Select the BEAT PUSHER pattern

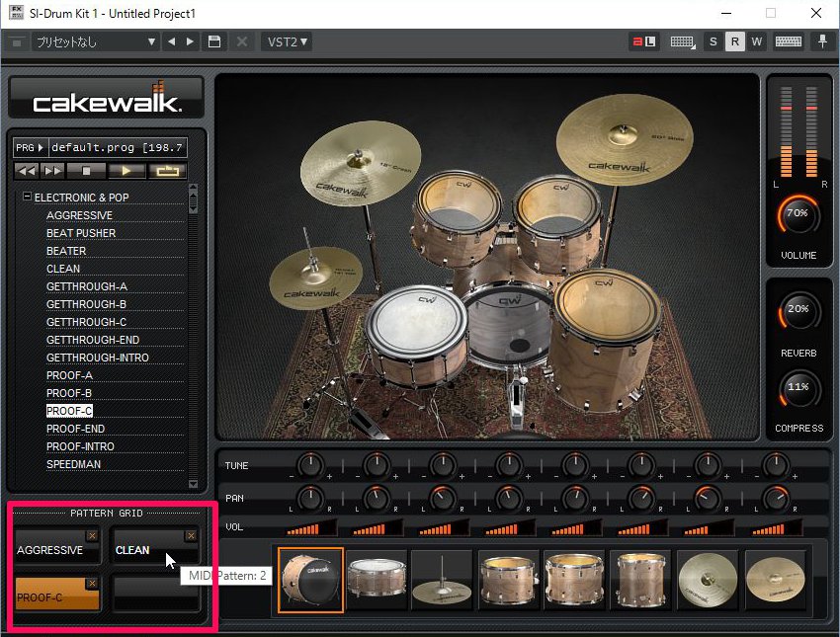click(81, 233)
